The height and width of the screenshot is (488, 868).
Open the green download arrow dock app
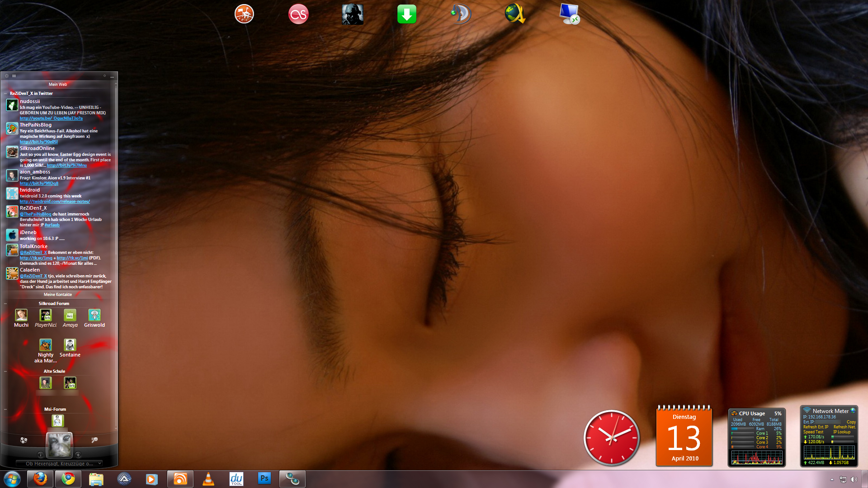coord(406,14)
